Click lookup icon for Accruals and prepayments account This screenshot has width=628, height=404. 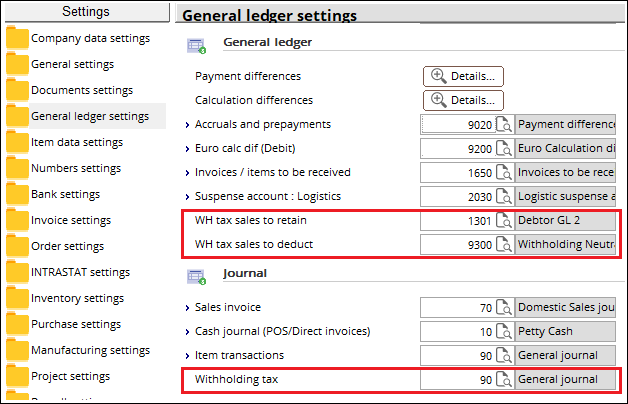click(504, 125)
